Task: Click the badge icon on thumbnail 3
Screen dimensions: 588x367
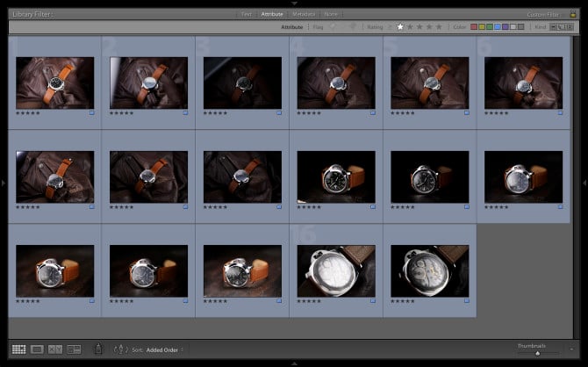Action: [279, 112]
